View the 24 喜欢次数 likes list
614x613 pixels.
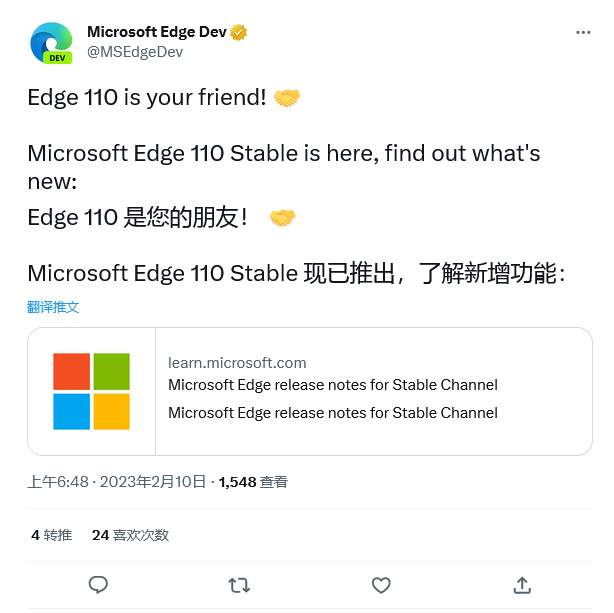[130, 535]
